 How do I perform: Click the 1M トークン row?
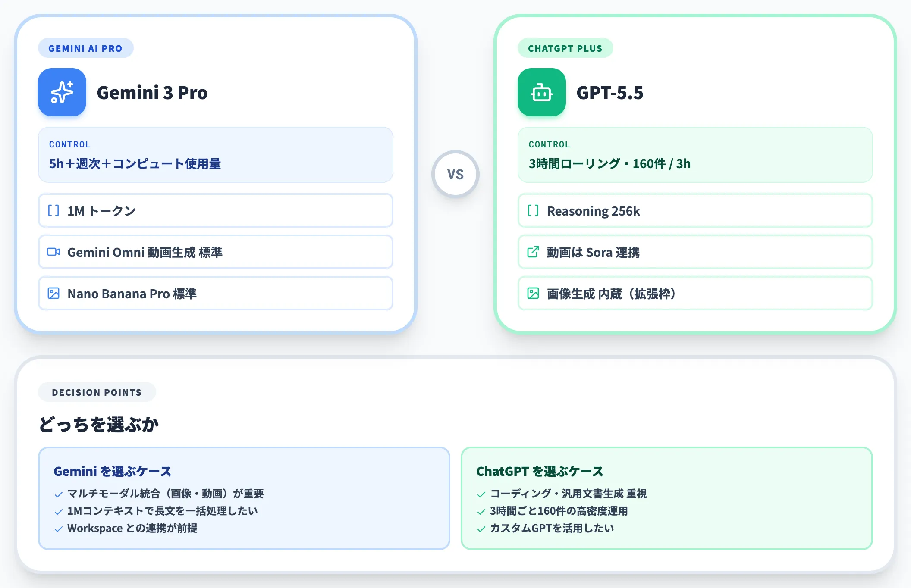216,210
